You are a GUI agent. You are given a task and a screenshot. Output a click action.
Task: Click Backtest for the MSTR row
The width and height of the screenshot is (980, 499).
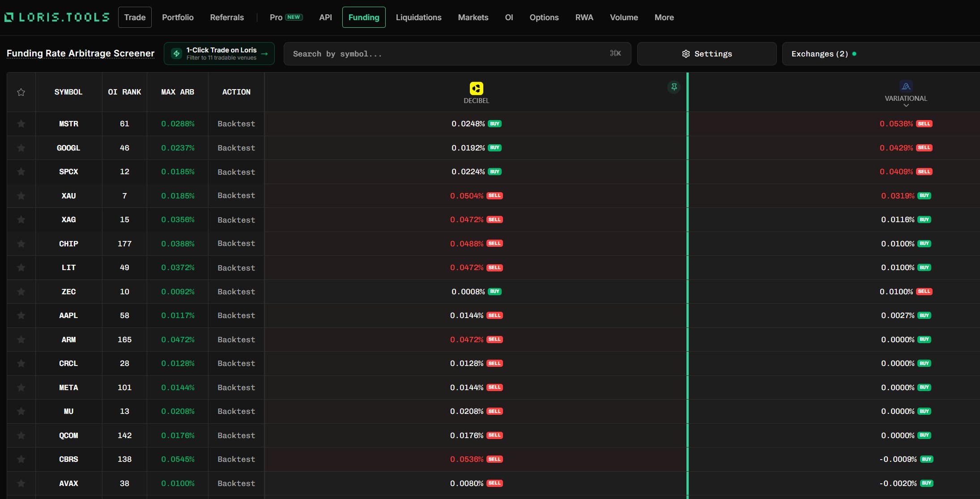pos(236,124)
